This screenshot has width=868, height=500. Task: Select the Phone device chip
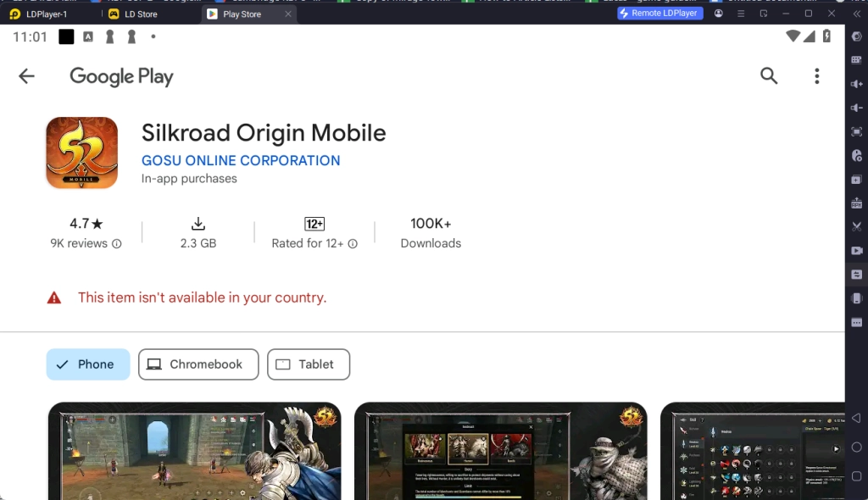(88, 364)
